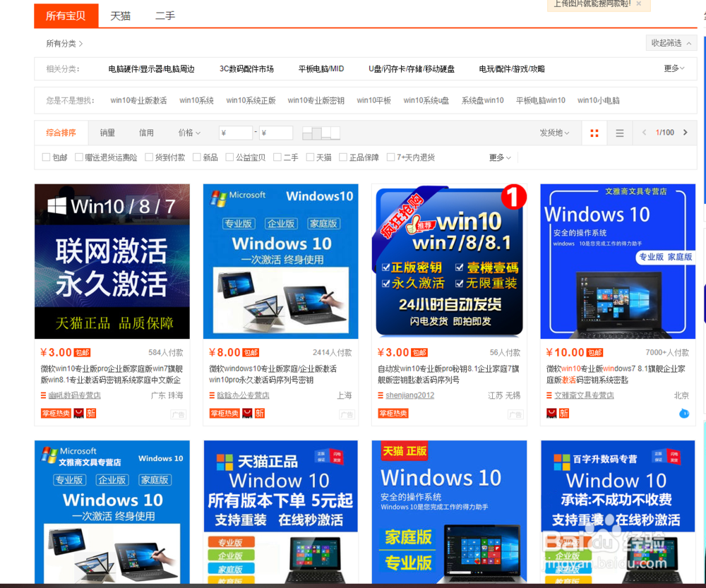Click the blue circle icon under 文雅斋 listing
The width and height of the screenshot is (706, 588).
pyautogui.click(x=683, y=413)
